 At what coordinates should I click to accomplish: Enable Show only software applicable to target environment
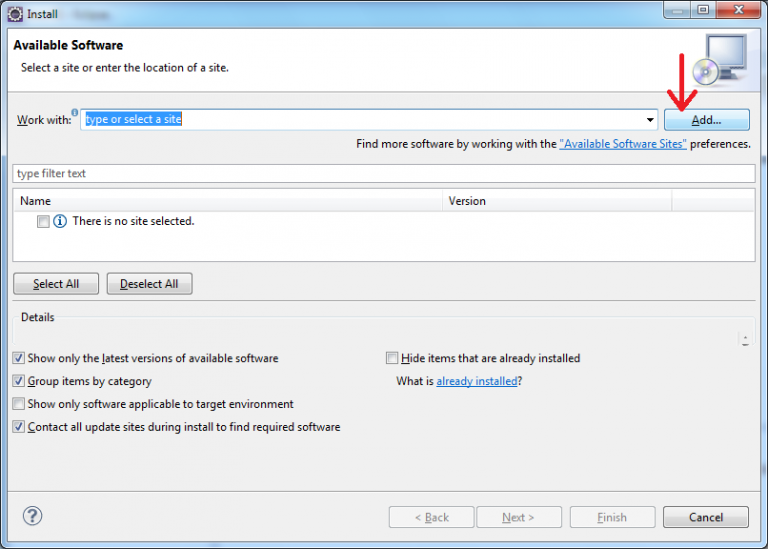tap(19, 404)
